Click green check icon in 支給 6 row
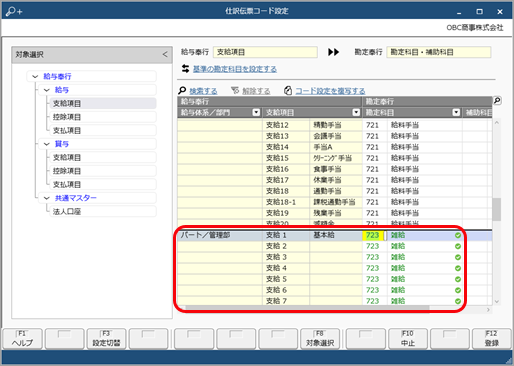This screenshot has height=366, width=514. (x=458, y=290)
